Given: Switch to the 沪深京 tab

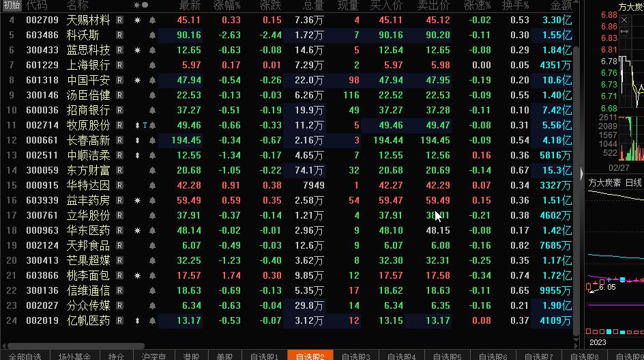Looking at the screenshot, I should point(154,356).
